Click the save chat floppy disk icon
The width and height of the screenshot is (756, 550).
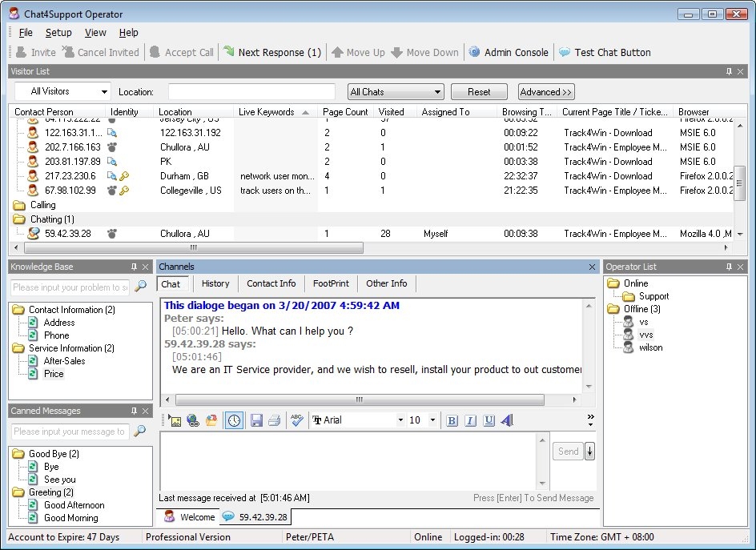256,420
